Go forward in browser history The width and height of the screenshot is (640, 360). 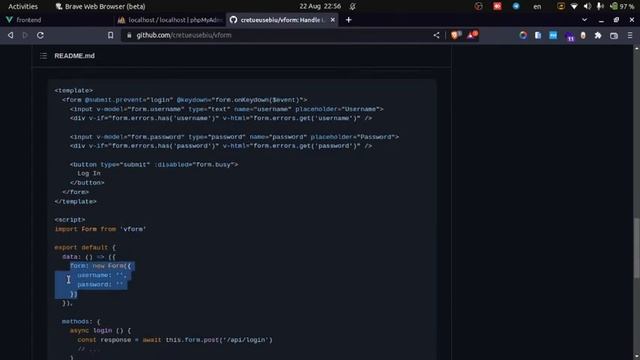click(x=25, y=36)
